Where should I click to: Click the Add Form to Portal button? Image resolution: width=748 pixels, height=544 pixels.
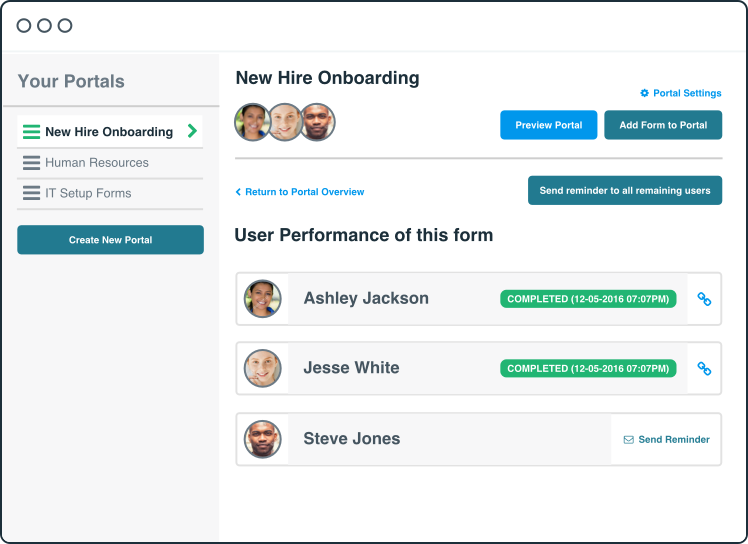coord(663,125)
